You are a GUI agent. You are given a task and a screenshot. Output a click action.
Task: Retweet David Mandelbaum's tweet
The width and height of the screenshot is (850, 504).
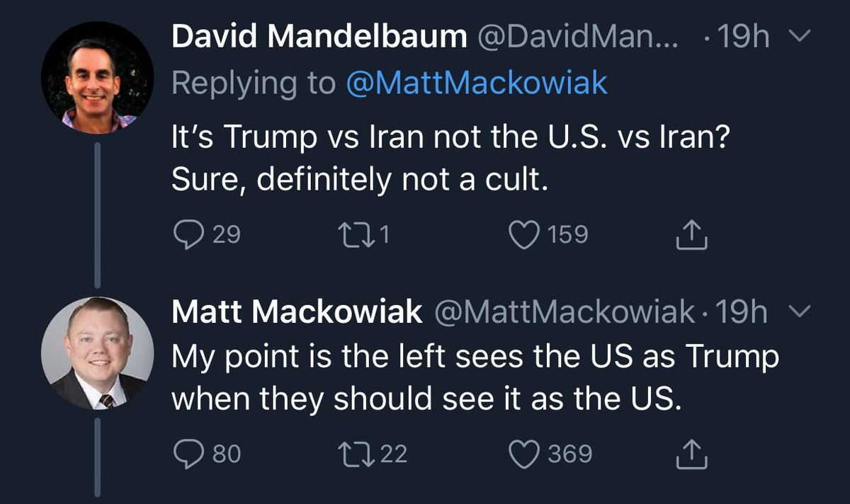[x=356, y=234]
